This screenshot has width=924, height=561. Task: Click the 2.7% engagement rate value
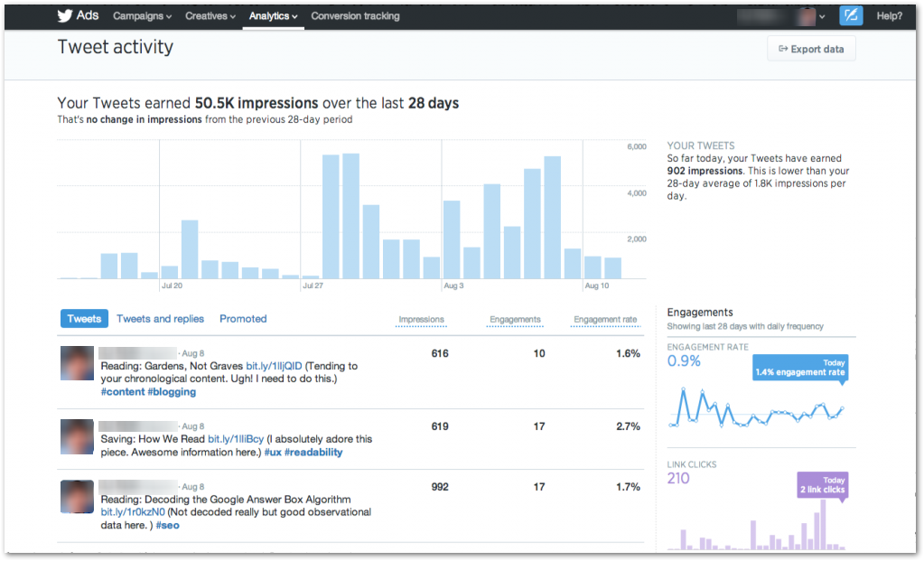(x=628, y=426)
